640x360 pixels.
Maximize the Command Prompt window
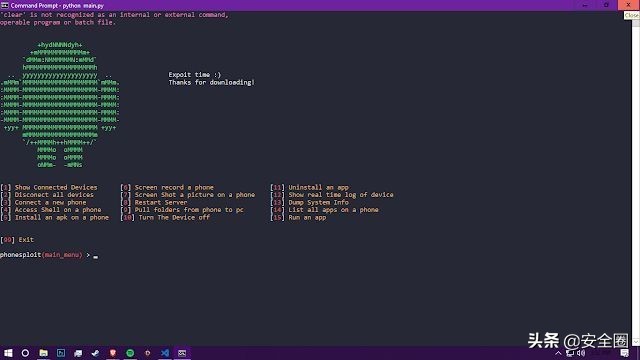click(x=607, y=5)
